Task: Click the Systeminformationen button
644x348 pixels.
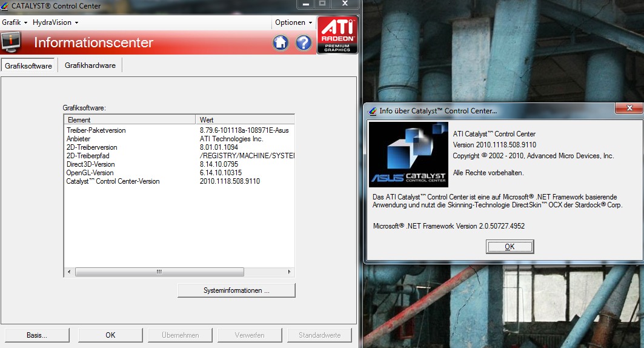Action: click(236, 290)
